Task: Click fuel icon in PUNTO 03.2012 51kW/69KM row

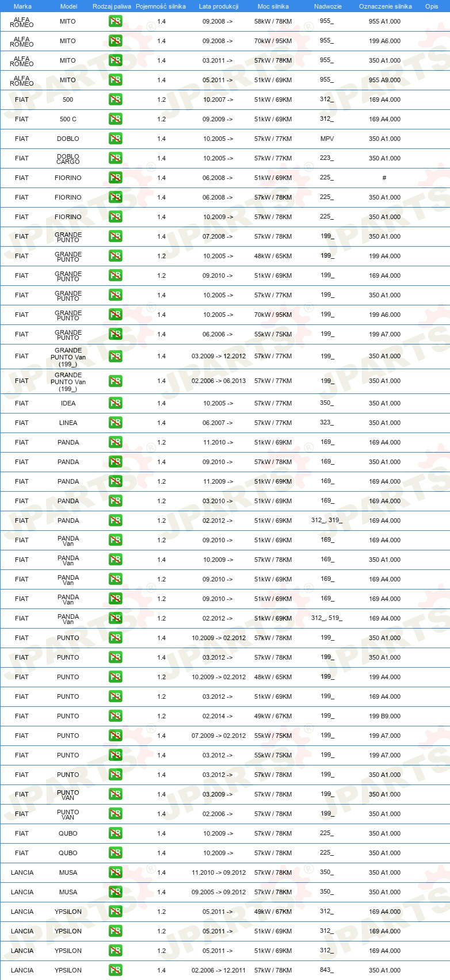Action: pos(115,696)
